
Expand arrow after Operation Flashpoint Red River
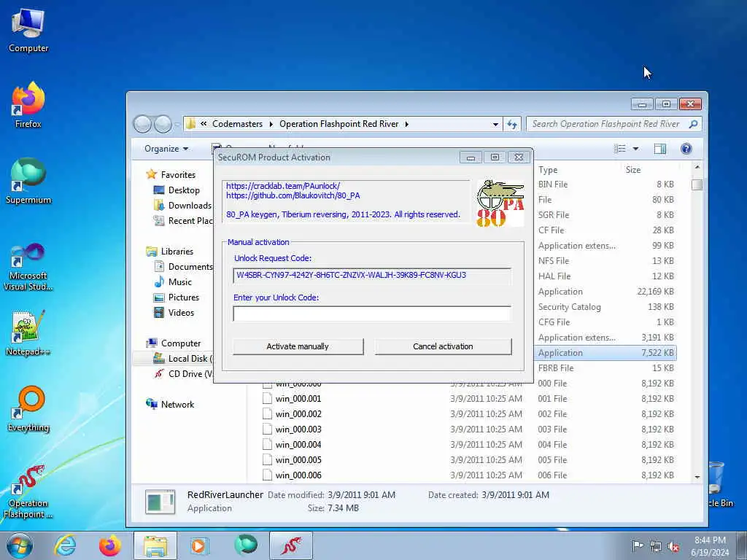pos(407,124)
